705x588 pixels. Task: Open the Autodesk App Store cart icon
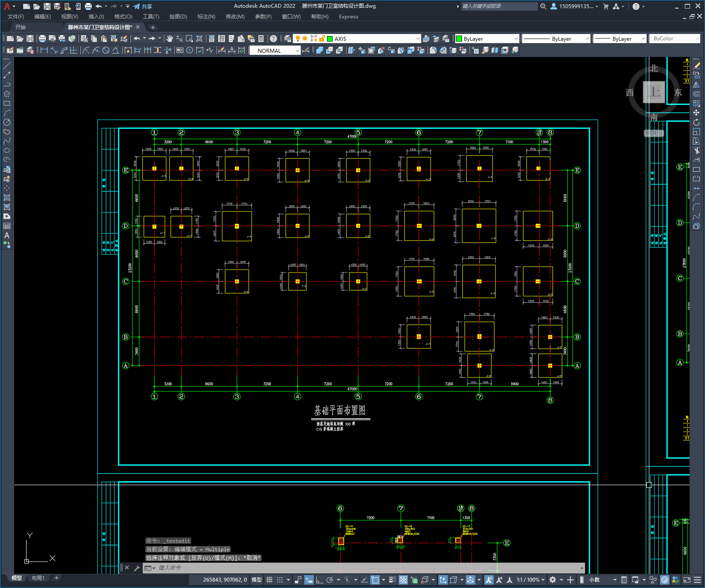[606, 6]
